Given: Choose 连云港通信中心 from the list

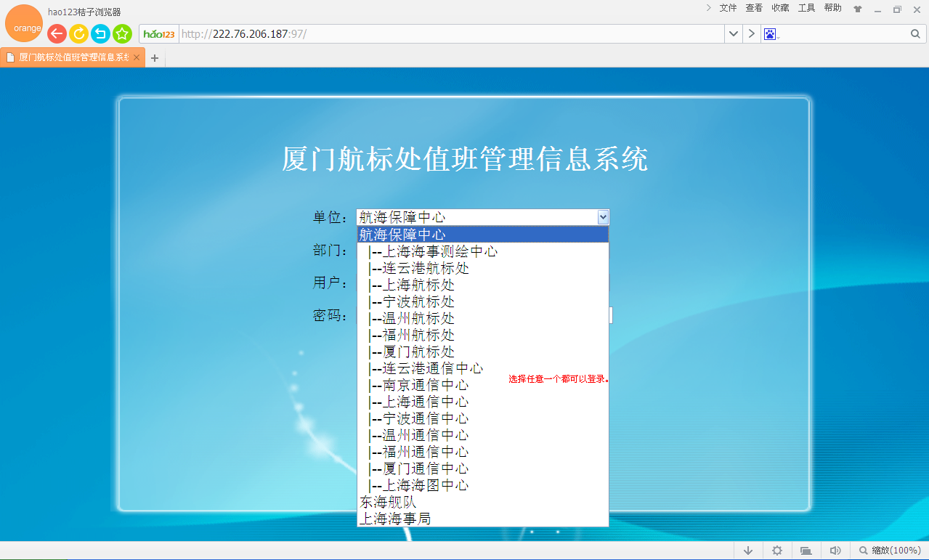Looking at the screenshot, I should [x=482, y=368].
